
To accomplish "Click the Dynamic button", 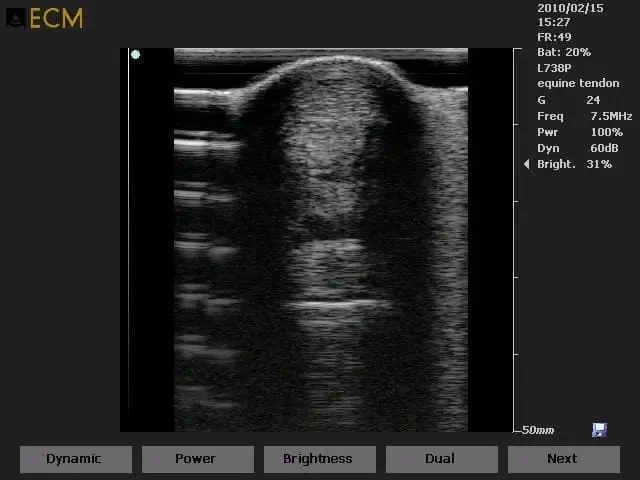I will [x=76, y=459].
